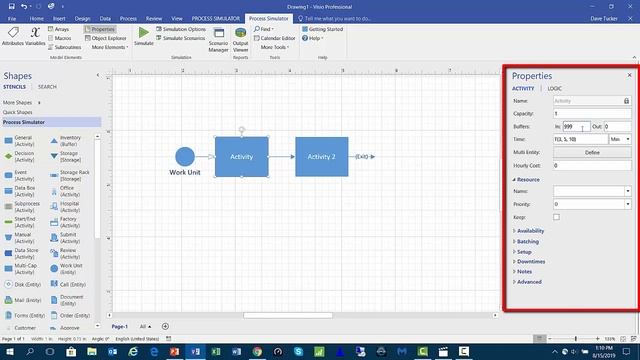The height and width of the screenshot is (360, 640).
Task: Select Inventory Buffer stencil shape
Action: pyautogui.click(x=66, y=141)
